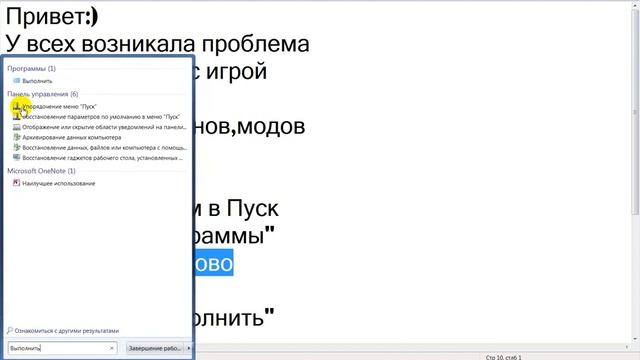Click the Панель управления (6) group header
This screenshot has width=640, height=360.
tap(42, 94)
